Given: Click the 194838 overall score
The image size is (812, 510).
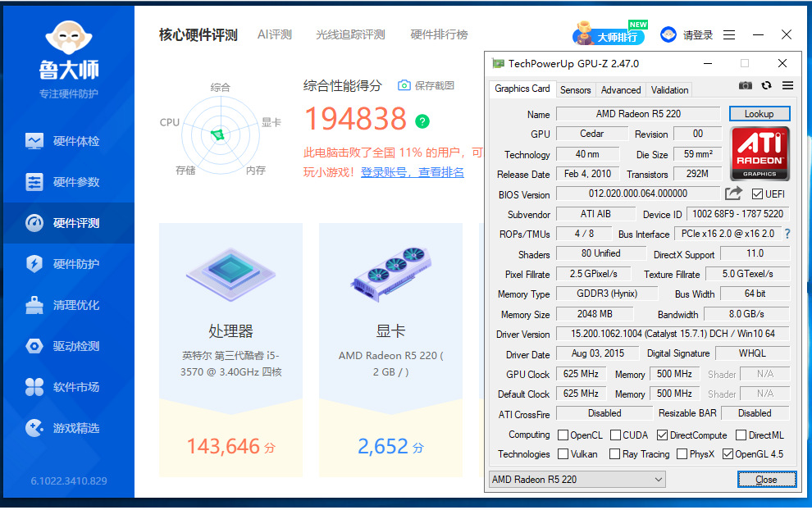Looking at the screenshot, I should [356, 119].
